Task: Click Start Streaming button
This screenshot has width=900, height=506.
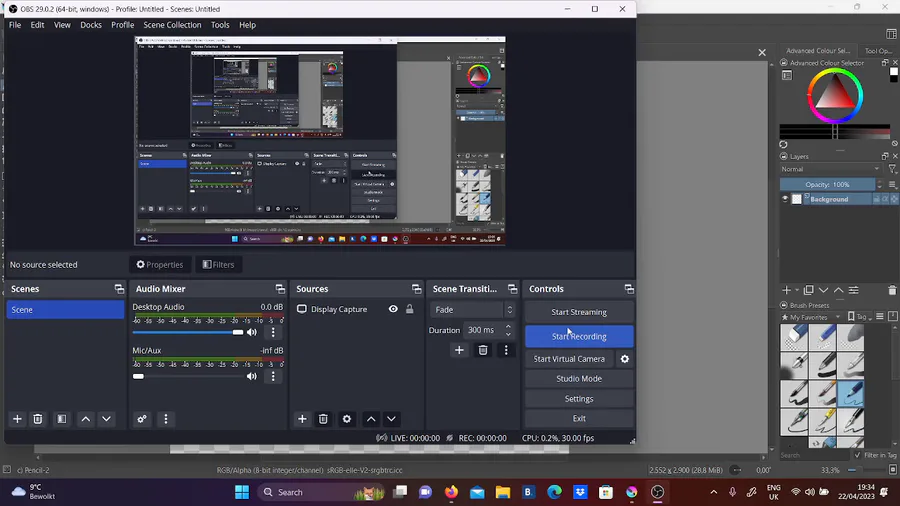Action: click(x=579, y=312)
